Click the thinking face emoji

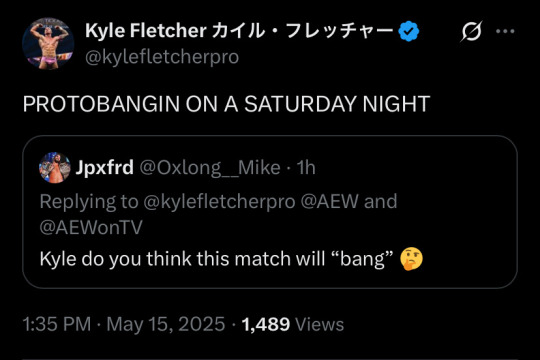pos(411,259)
